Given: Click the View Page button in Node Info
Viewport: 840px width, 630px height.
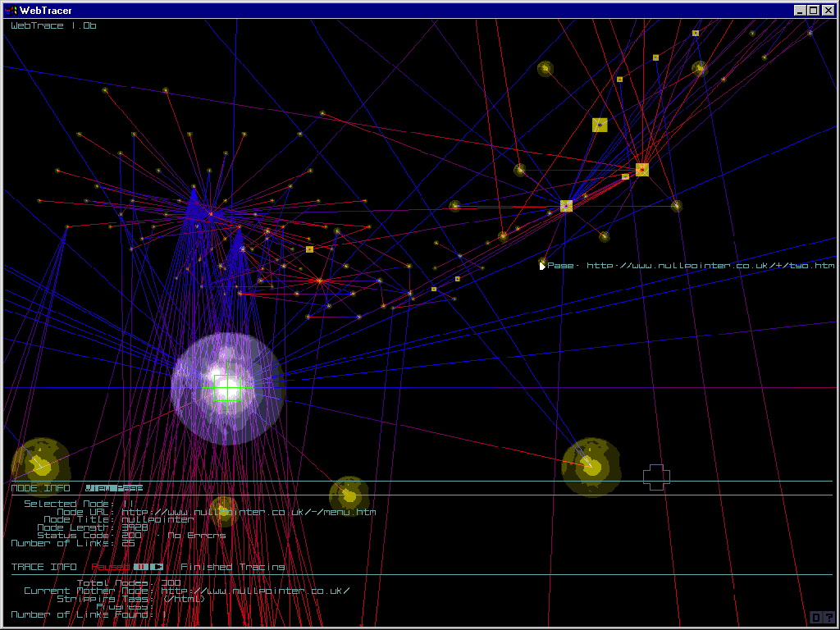Looking at the screenshot, I should pos(114,488).
